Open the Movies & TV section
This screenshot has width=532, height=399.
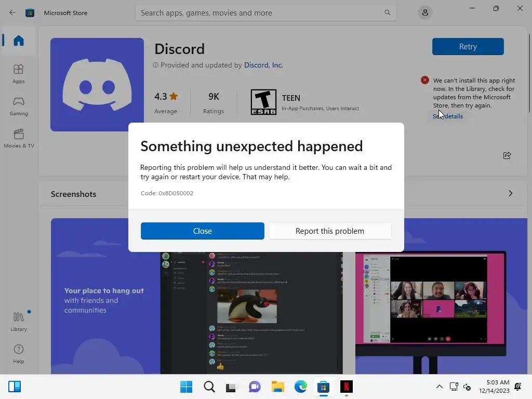pos(19,138)
